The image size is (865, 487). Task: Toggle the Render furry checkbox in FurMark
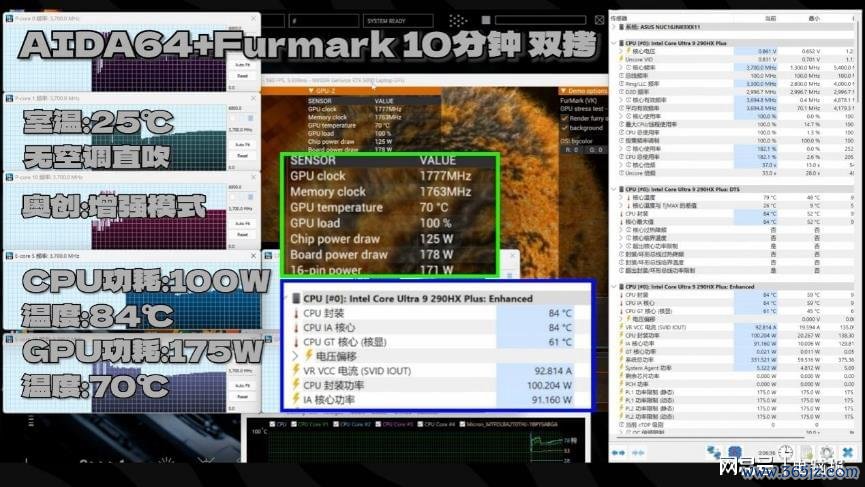564,118
